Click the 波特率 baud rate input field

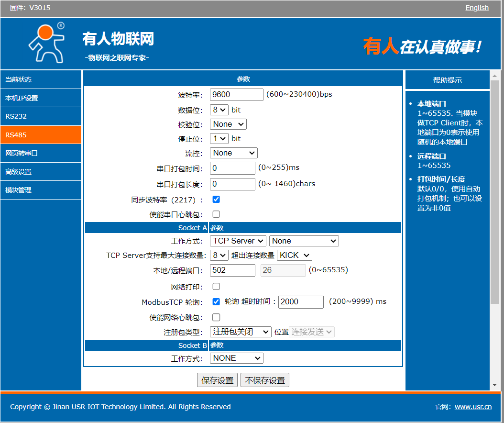[x=236, y=95]
